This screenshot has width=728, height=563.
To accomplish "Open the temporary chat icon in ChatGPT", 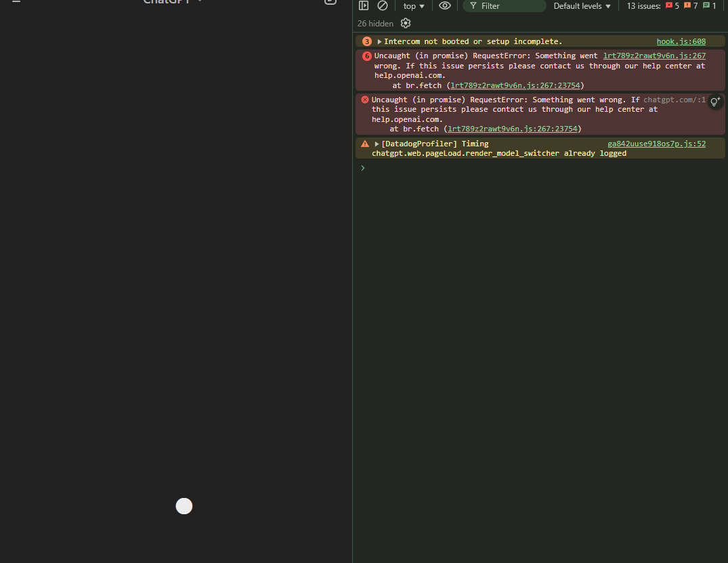I will click(330, 3).
